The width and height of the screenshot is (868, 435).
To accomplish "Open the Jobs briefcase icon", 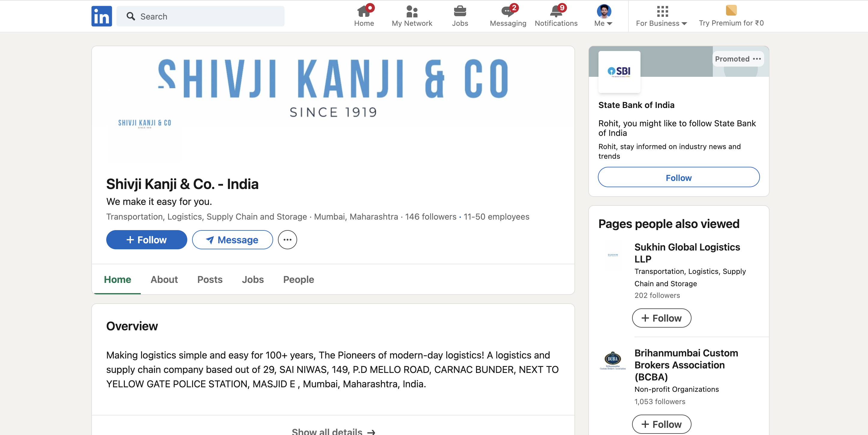I will pos(460,11).
